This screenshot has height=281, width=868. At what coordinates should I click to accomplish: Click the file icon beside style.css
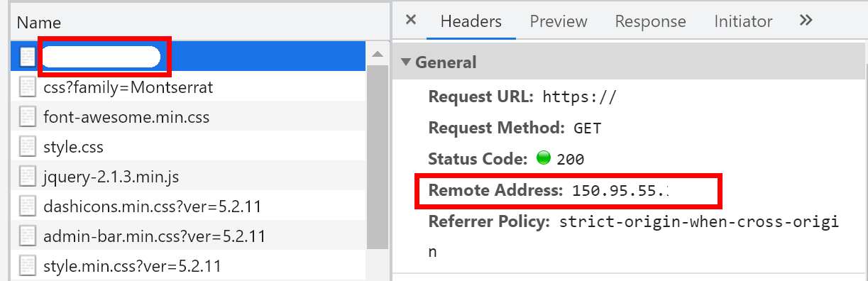(x=28, y=148)
